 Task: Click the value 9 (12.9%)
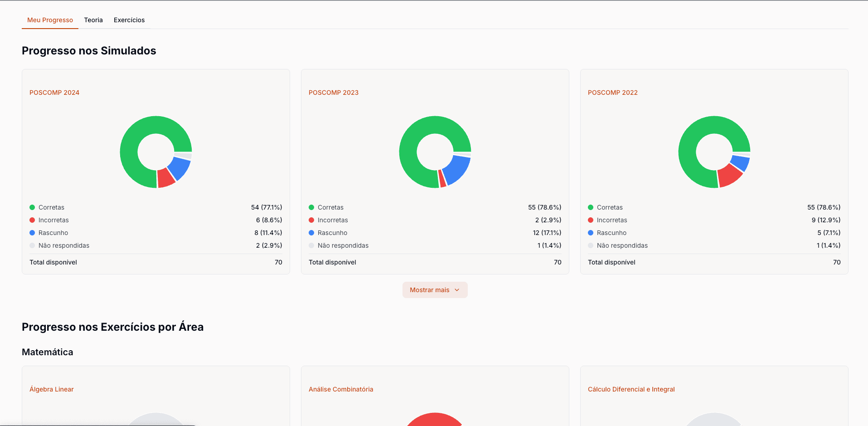click(x=826, y=220)
